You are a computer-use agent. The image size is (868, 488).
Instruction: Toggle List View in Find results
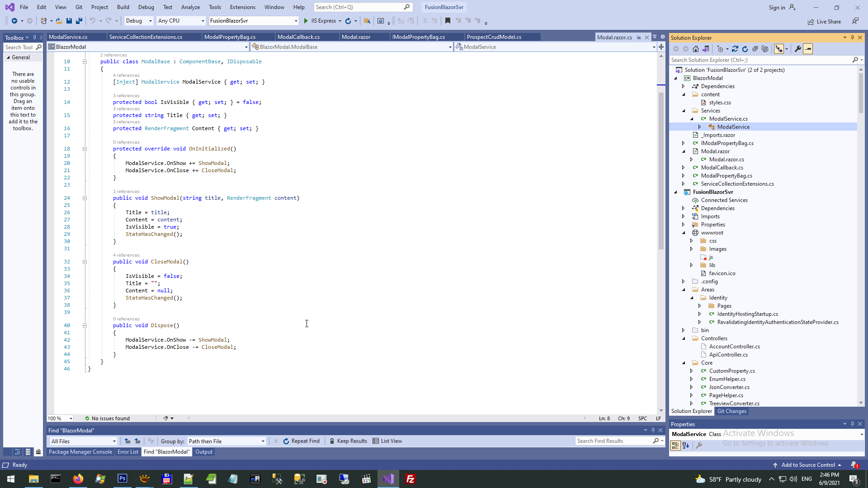click(x=387, y=441)
